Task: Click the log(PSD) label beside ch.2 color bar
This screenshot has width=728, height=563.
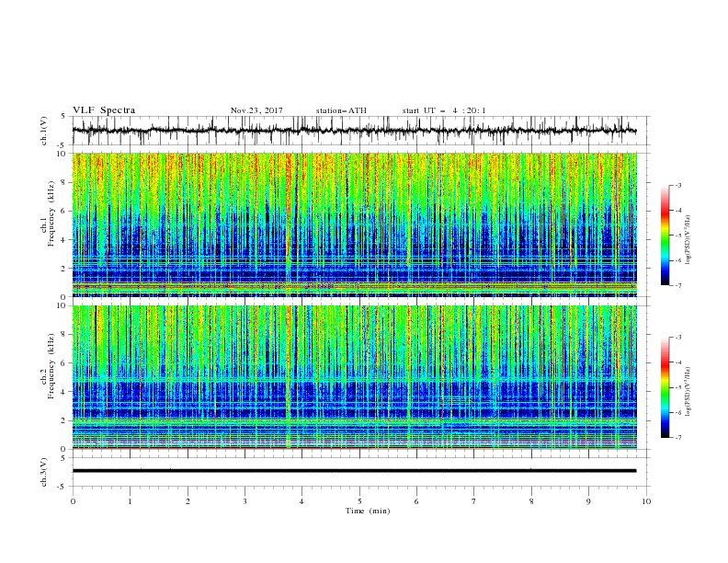Action: coord(688,391)
